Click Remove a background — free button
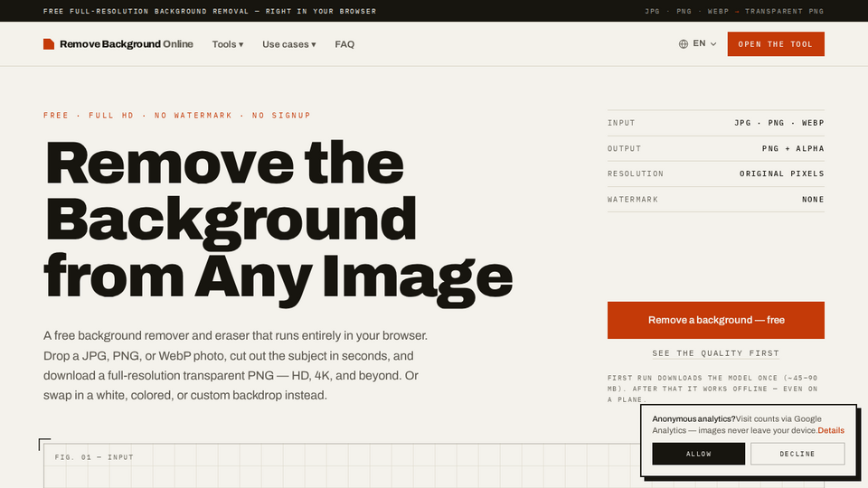The height and width of the screenshot is (488, 868). pyautogui.click(x=716, y=320)
